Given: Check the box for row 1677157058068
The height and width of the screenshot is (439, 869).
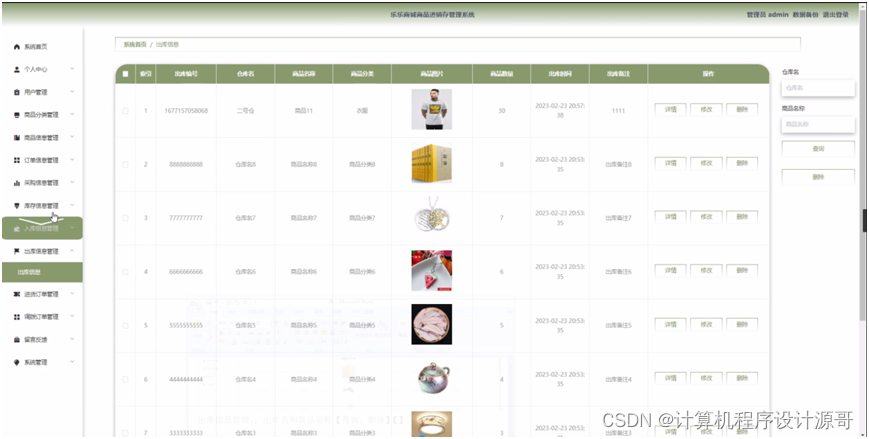Looking at the screenshot, I should [x=125, y=111].
